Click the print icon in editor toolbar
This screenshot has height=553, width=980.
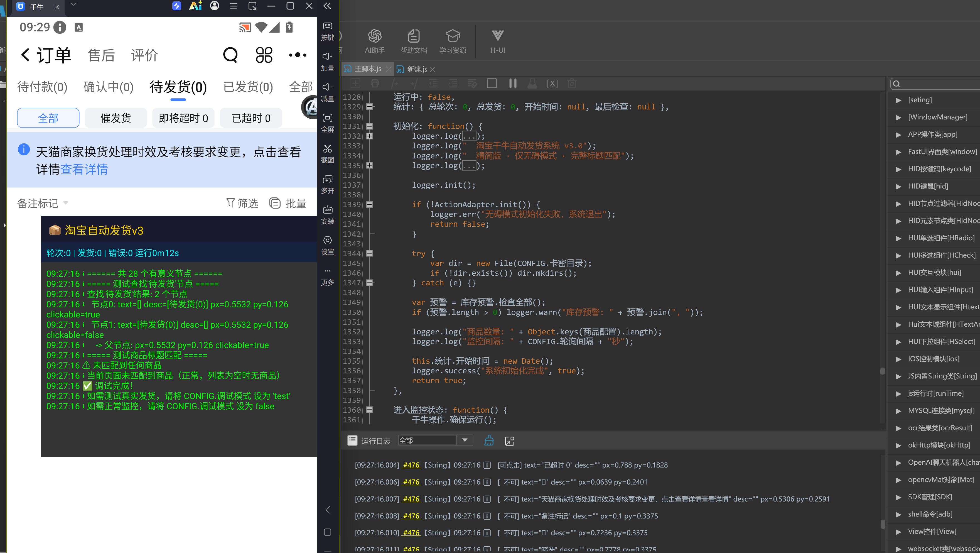coord(375,83)
